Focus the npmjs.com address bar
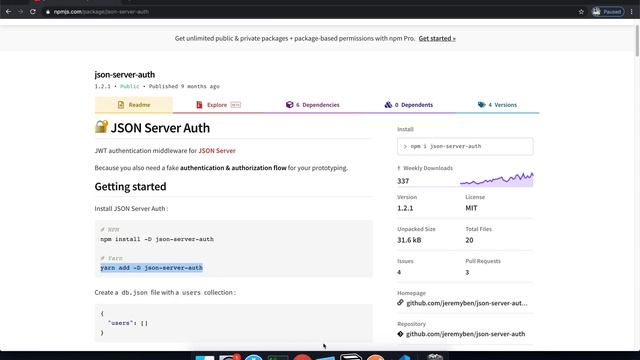Screen dimensions: 640x360 pos(310,12)
